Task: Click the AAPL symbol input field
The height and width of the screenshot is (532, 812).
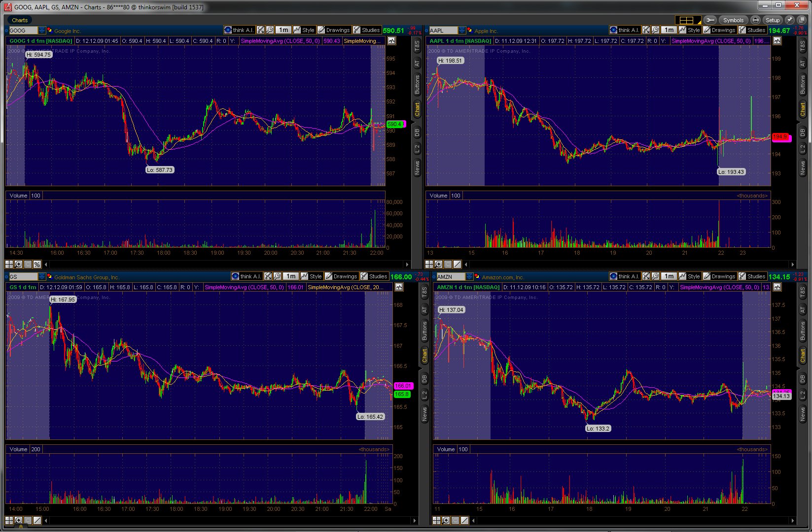Action: (x=443, y=31)
